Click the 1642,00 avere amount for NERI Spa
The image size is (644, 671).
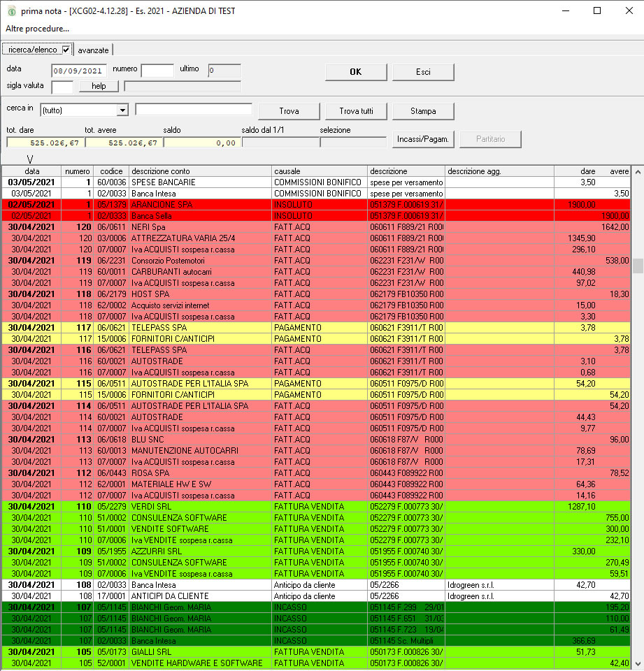click(615, 226)
